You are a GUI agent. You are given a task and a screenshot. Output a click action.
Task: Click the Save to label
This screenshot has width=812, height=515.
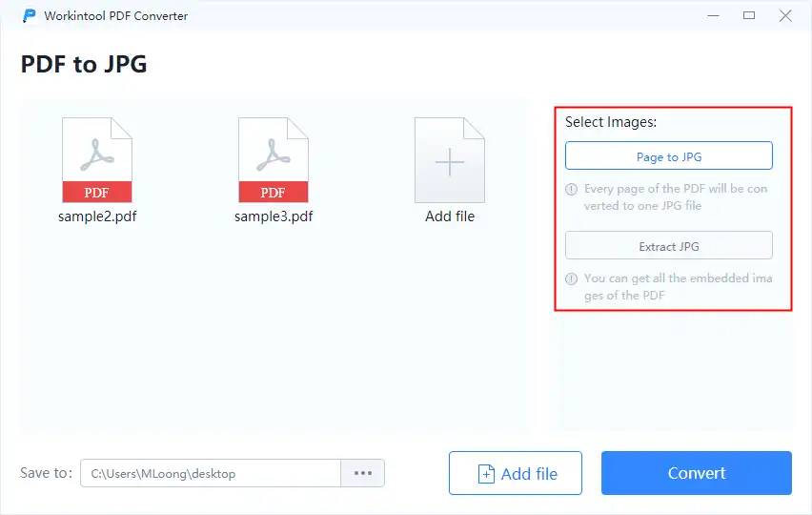[46, 473]
